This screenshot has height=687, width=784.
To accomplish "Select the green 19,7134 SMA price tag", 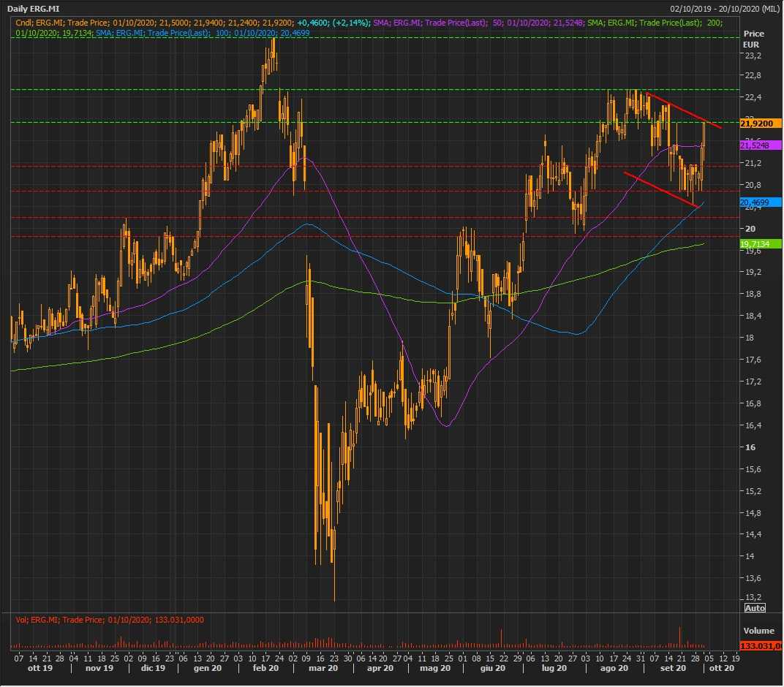I will point(756,243).
